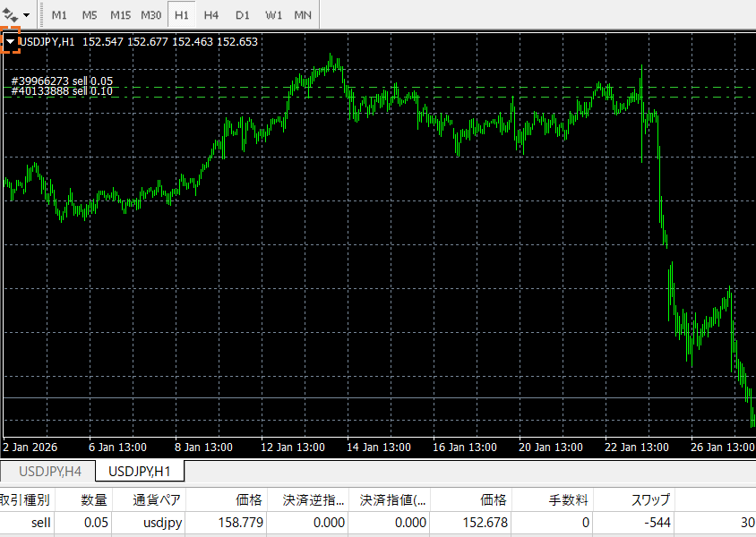Collapse the highlighted OHLC quote triangle
The image size is (756, 537).
9,40
